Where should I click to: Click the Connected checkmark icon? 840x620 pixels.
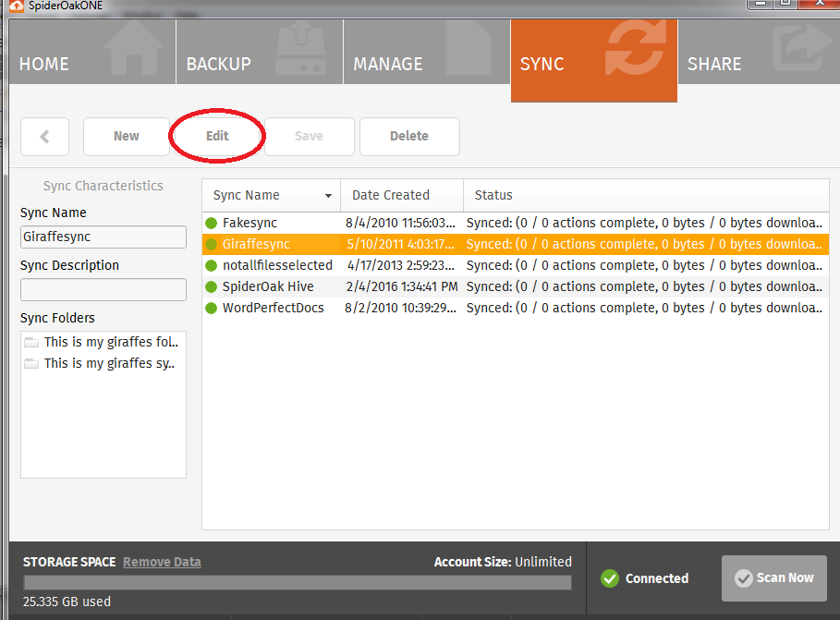click(x=610, y=578)
